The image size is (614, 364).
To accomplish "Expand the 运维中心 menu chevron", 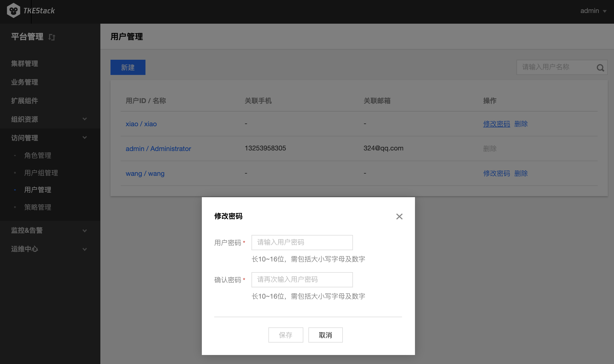I will (85, 249).
